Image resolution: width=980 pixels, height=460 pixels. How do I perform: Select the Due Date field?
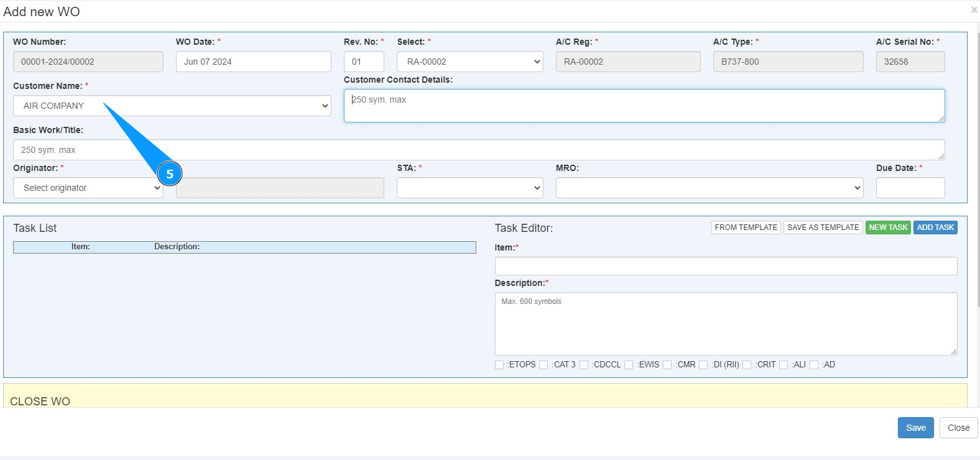[x=910, y=188]
